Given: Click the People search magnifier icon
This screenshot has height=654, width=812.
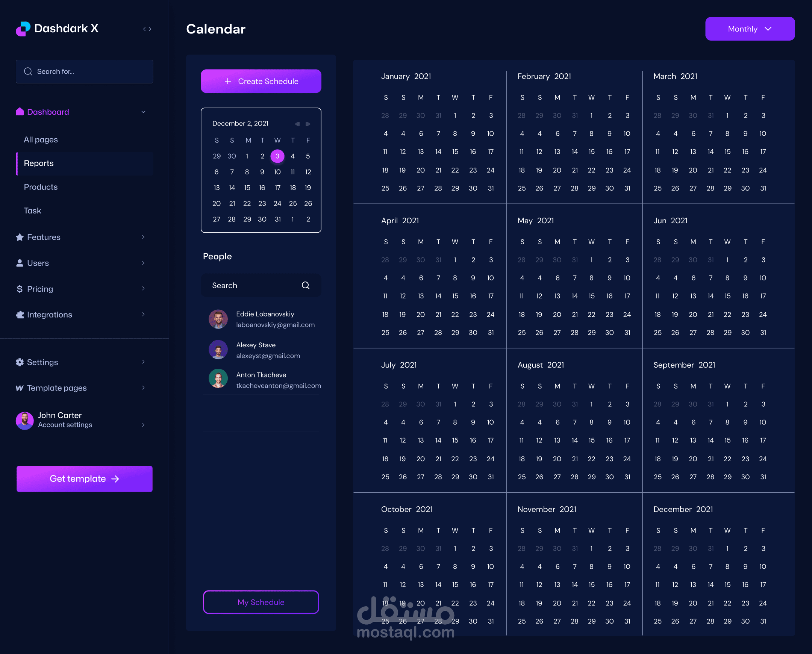Looking at the screenshot, I should tap(306, 286).
